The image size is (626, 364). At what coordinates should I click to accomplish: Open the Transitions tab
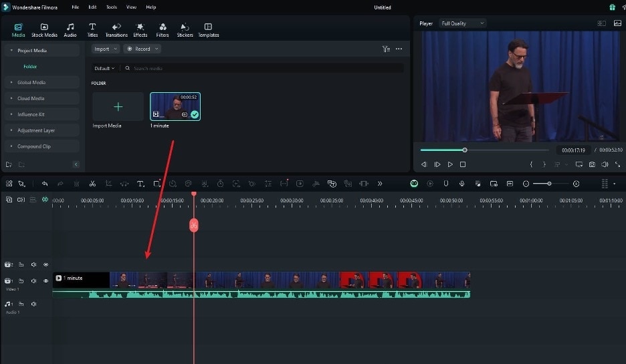point(116,30)
